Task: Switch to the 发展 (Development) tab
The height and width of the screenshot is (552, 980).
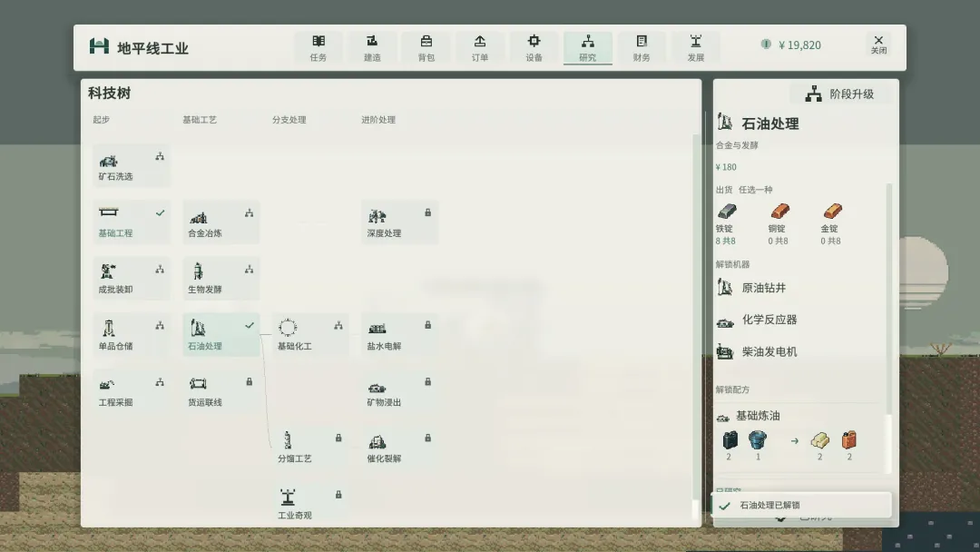Action: click(696, 47)
